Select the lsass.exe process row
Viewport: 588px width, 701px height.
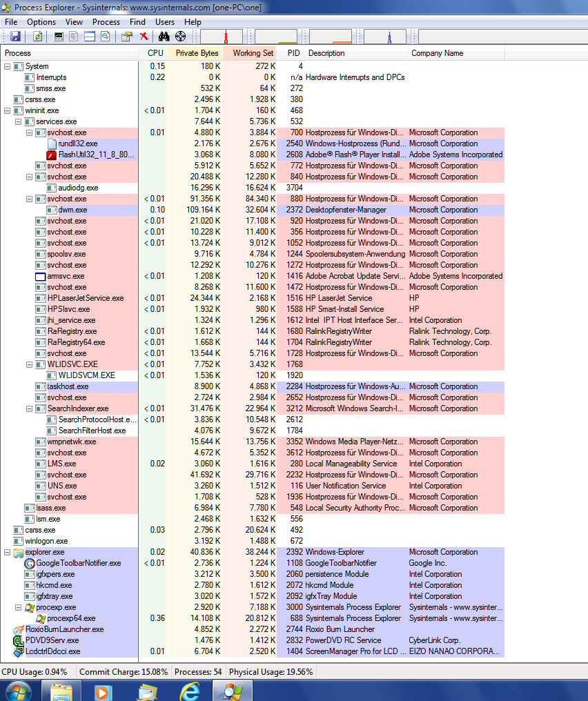[x=253, y=508]
